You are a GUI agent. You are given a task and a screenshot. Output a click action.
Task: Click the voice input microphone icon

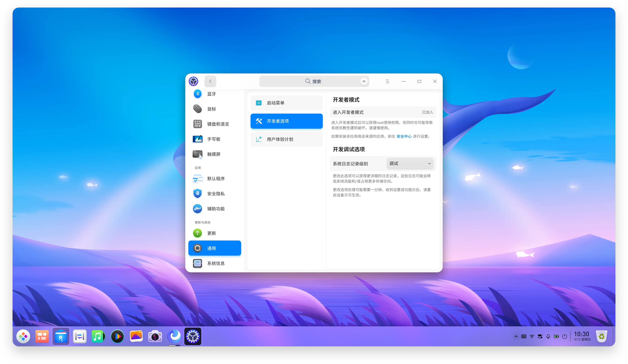pos(364,81)
